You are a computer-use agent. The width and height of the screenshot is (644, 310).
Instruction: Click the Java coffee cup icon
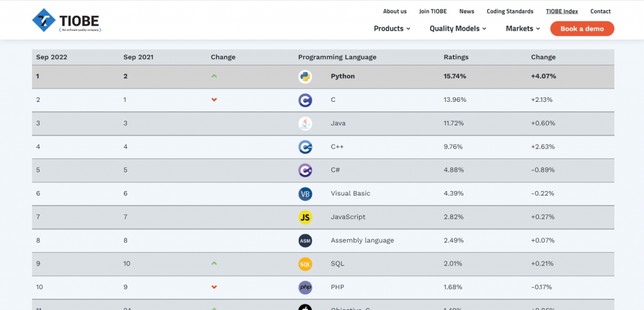tap(305, 123)
